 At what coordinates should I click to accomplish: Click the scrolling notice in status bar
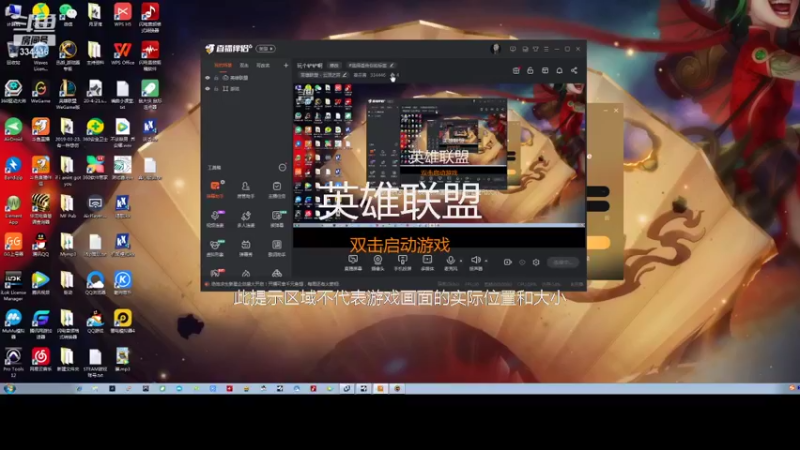tap(275, 284)
